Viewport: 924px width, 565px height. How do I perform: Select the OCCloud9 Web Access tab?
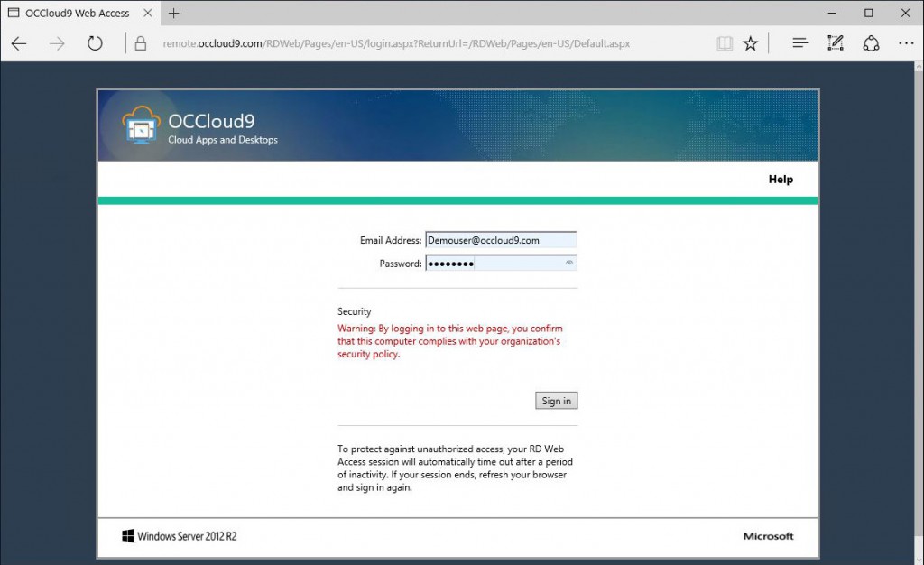point(80,13)
